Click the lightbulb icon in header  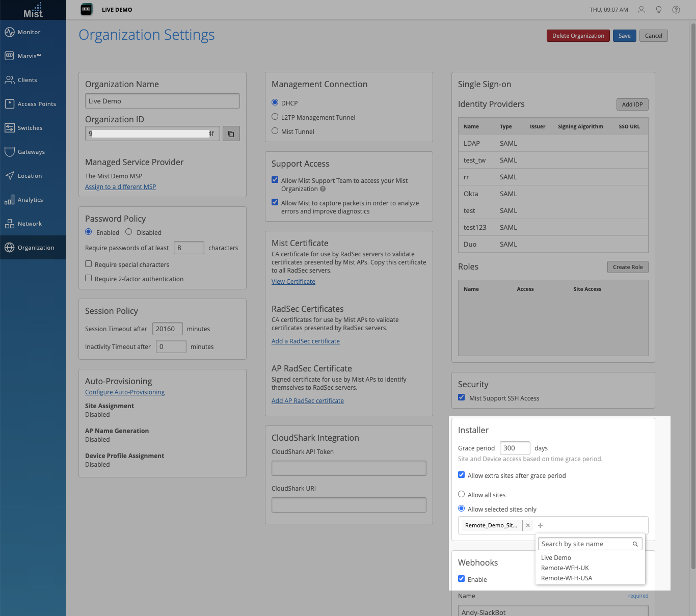pyautogui.click(x=659, y=10)
